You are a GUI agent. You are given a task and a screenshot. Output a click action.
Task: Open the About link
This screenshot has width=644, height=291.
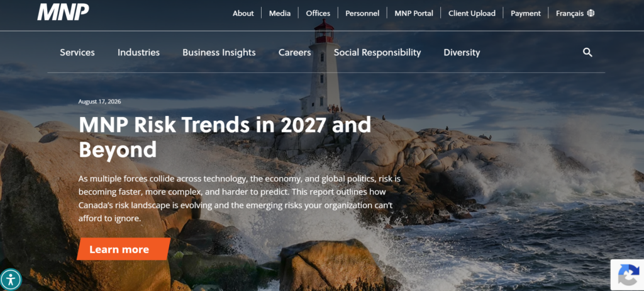click(x=243, y=13)
